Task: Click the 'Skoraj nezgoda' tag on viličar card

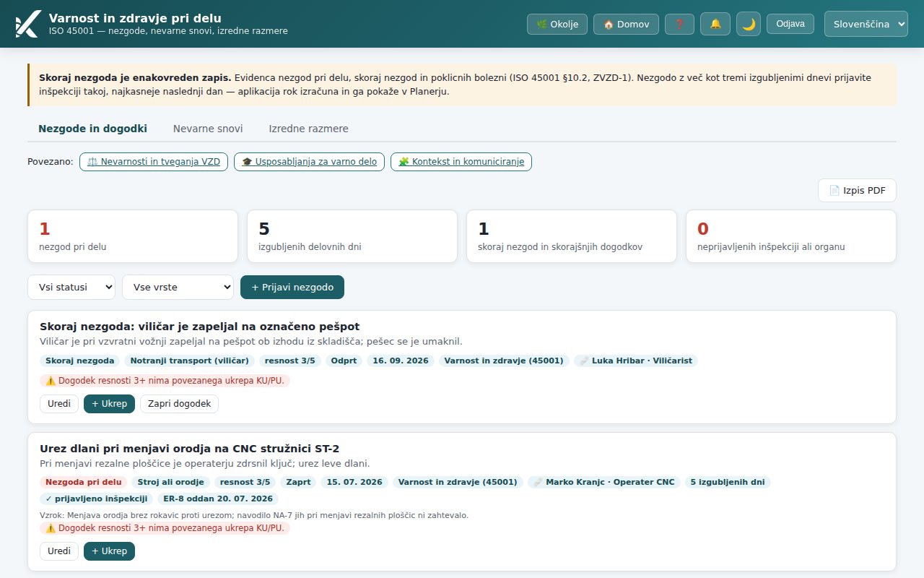Action: tap(80, 361)
